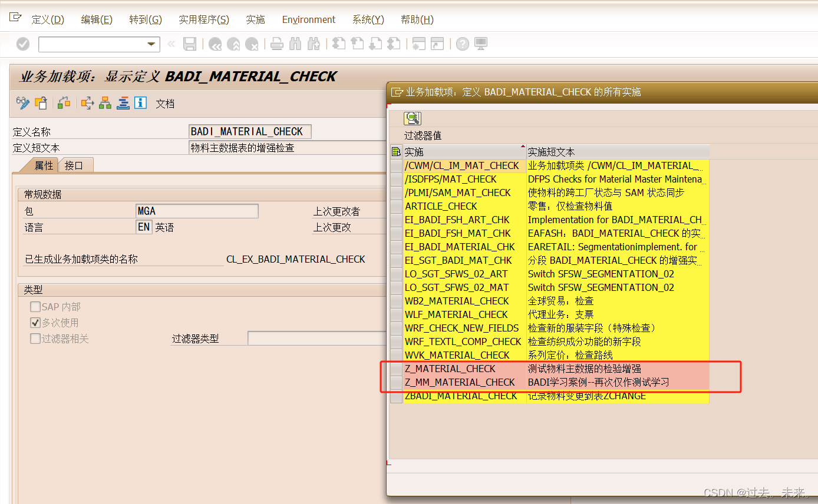This screenshot has height=504, width=818.
Task: Select row marker for Z_MATERIAL_CHECK
Action: pyautogui.click(x=396, y=369)
